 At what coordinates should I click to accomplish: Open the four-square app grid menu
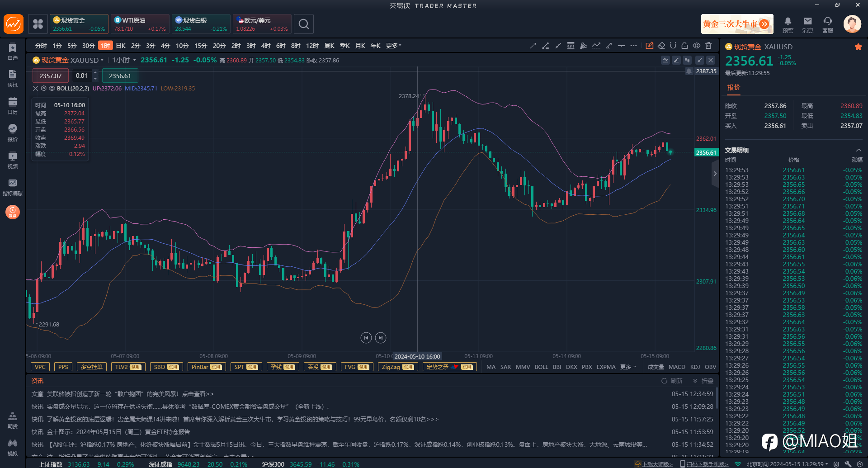[38, 24]
